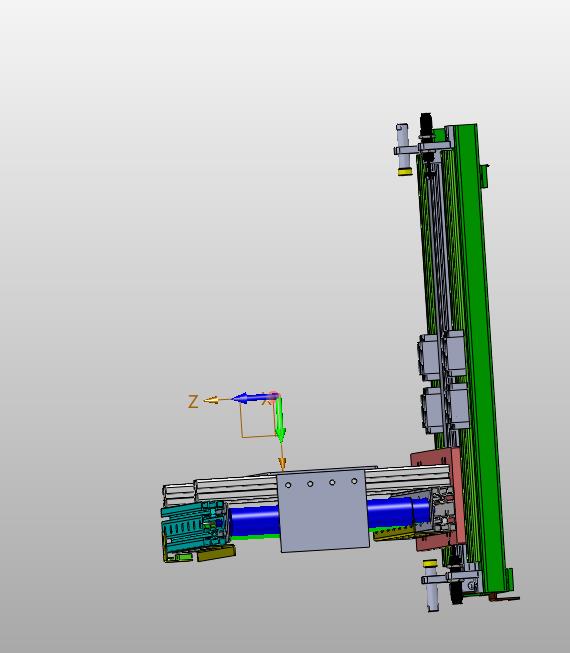Select the blue cylinder left of the carriage block
This screenshot has height=653, width=570.
point(254,521)
